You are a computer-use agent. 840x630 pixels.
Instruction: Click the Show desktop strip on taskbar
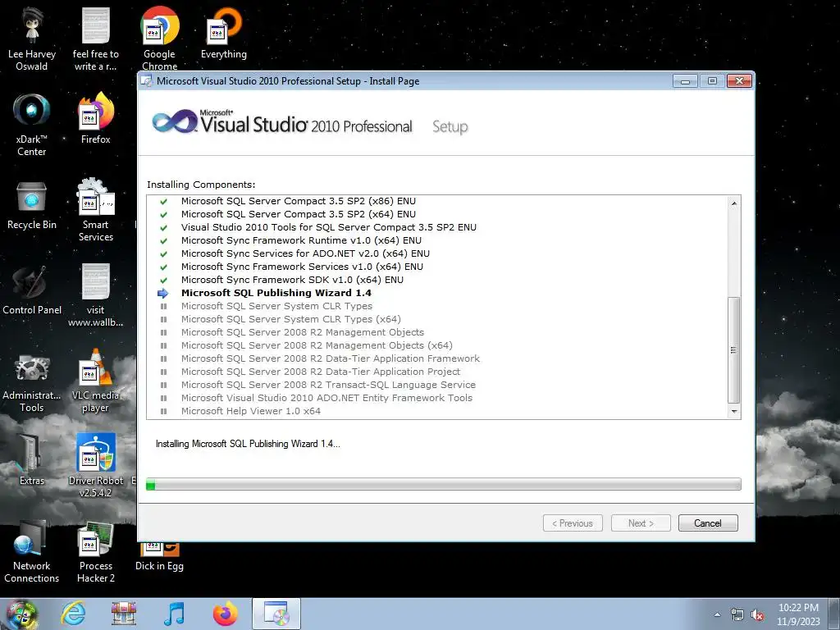coord(835,614)
